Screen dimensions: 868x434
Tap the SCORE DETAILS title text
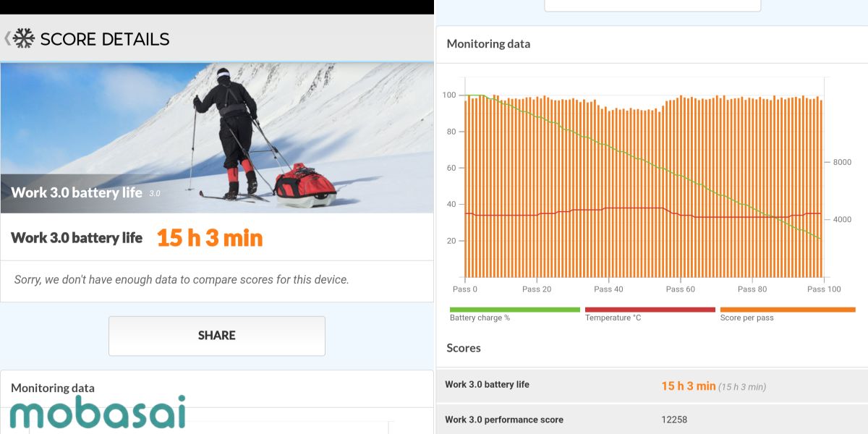pos(105,39)
